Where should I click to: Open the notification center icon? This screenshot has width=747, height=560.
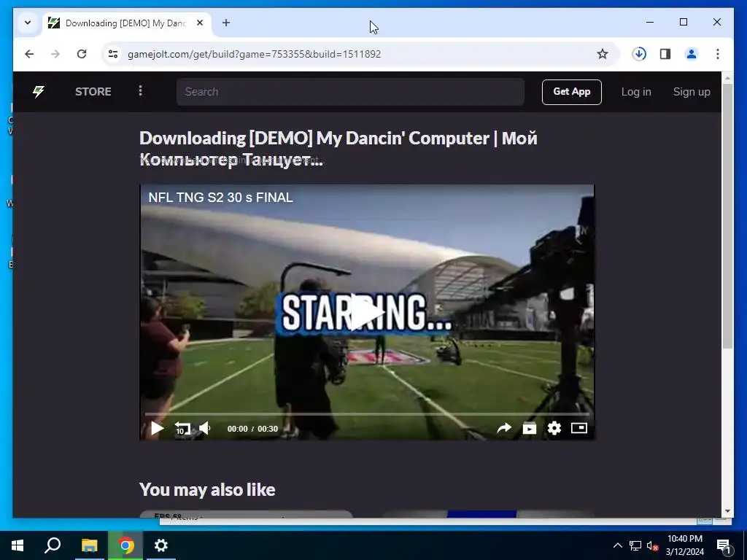pos(724,545)
